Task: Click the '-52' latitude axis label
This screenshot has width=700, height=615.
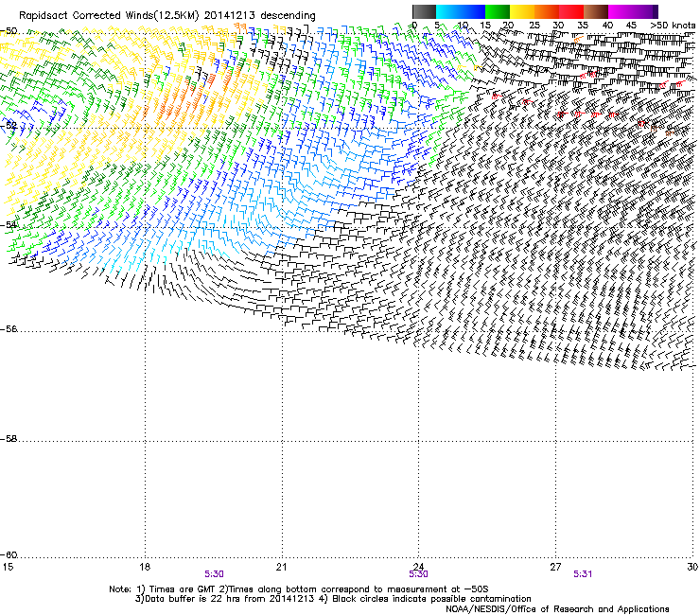Action: (x=9, y=126)
